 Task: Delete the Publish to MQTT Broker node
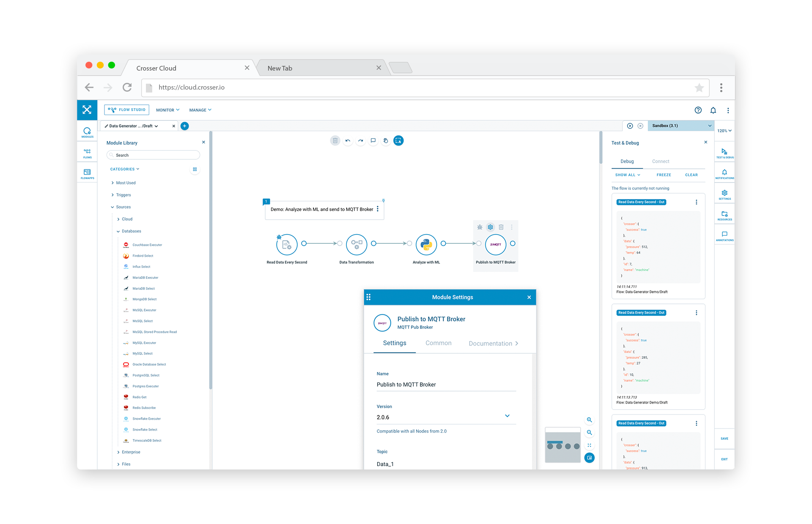pos(501,227)
